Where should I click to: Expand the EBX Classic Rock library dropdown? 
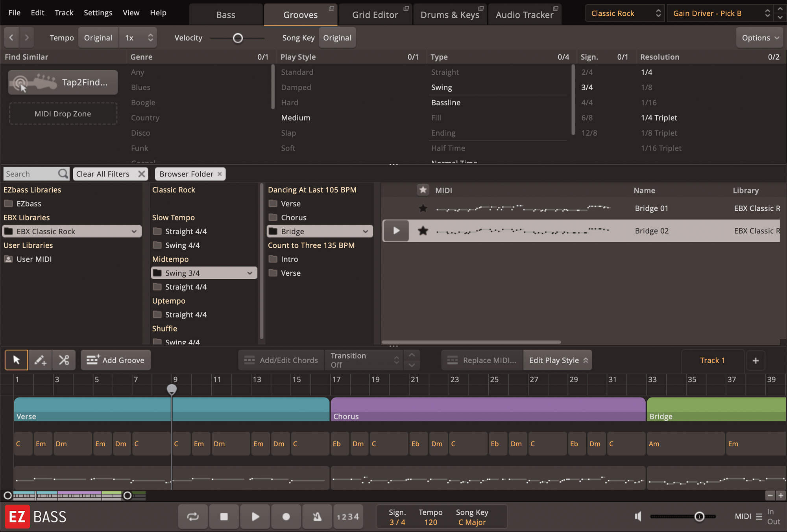coord(135,231)
